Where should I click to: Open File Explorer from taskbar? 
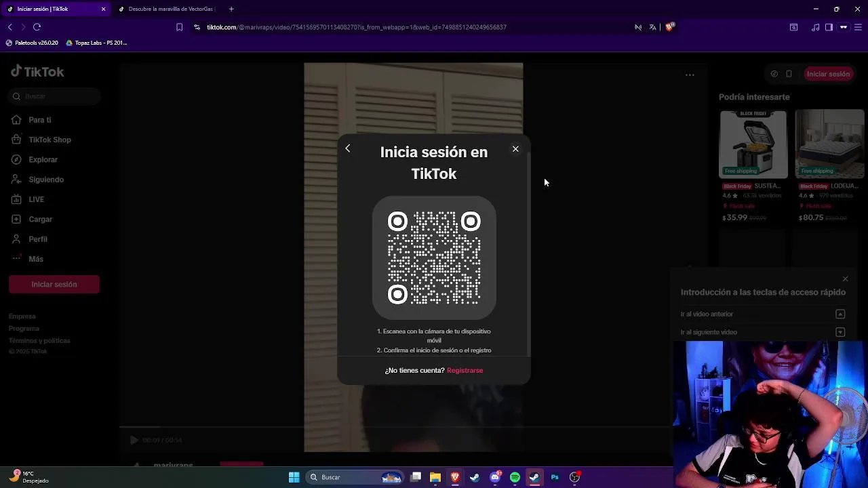click(x=435, y=477)
